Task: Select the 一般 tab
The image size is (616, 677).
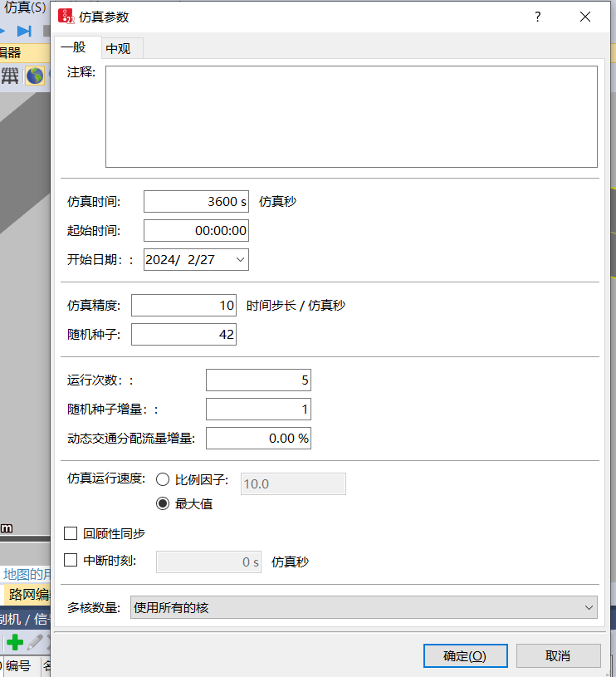Action: [x=78, y=47]
